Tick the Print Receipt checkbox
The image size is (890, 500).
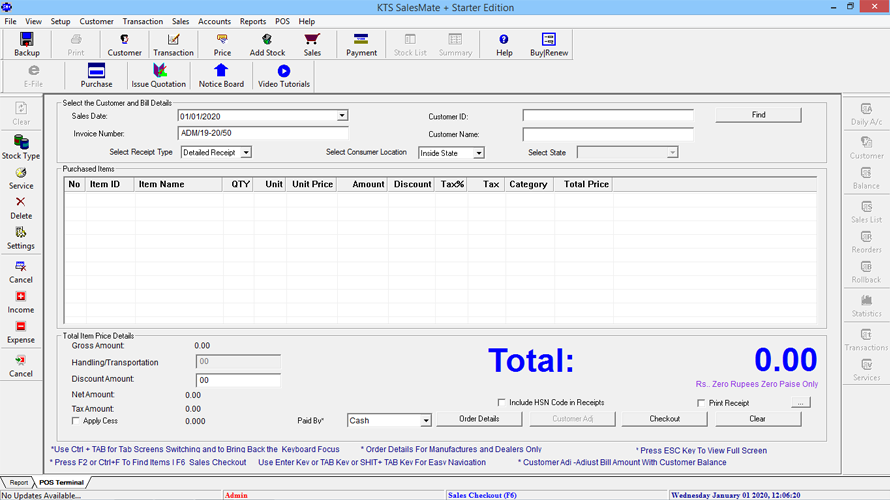(x=701, y=402)
